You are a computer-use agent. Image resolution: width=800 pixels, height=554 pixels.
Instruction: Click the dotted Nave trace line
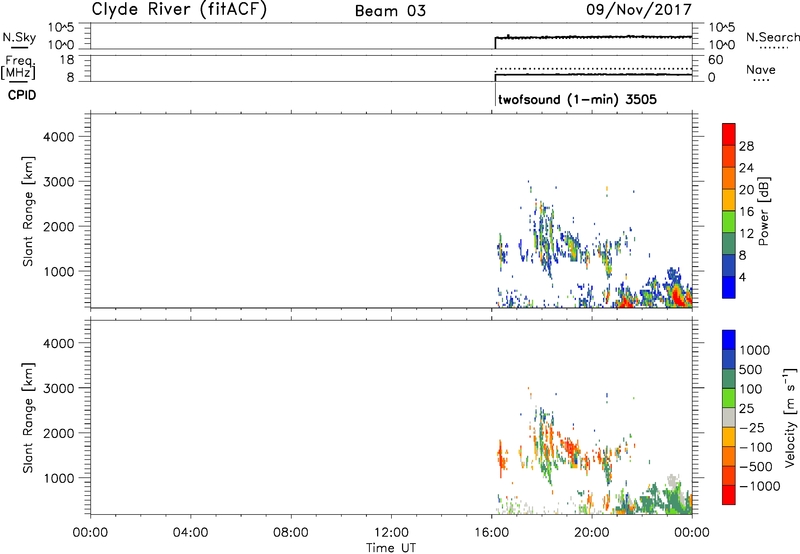click(593, 68)
